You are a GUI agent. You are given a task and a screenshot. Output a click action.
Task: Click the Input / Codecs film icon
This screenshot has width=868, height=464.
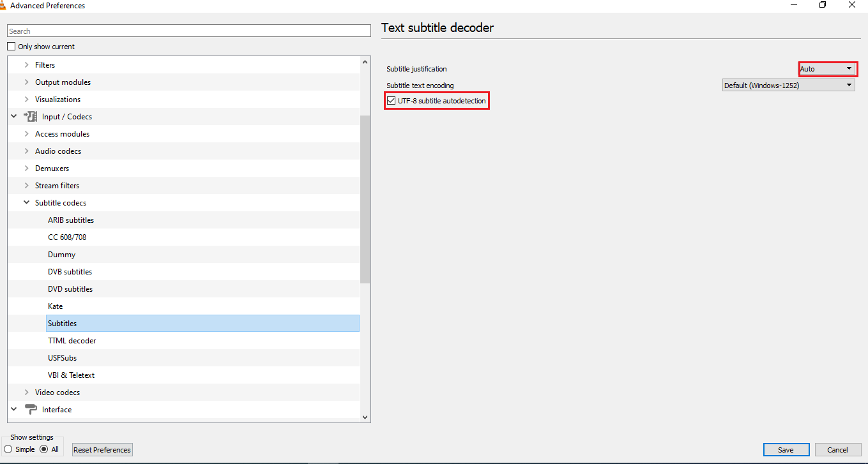coord(30,117)
